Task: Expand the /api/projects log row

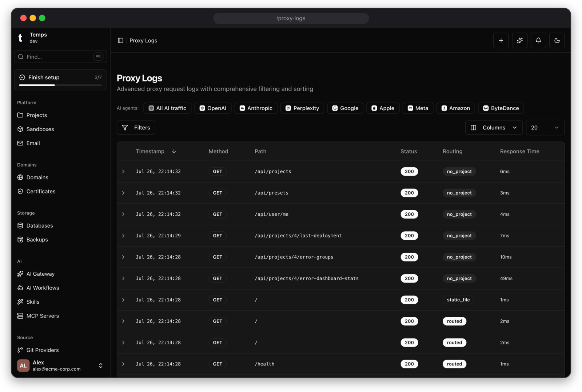Action: coord(123,171)
